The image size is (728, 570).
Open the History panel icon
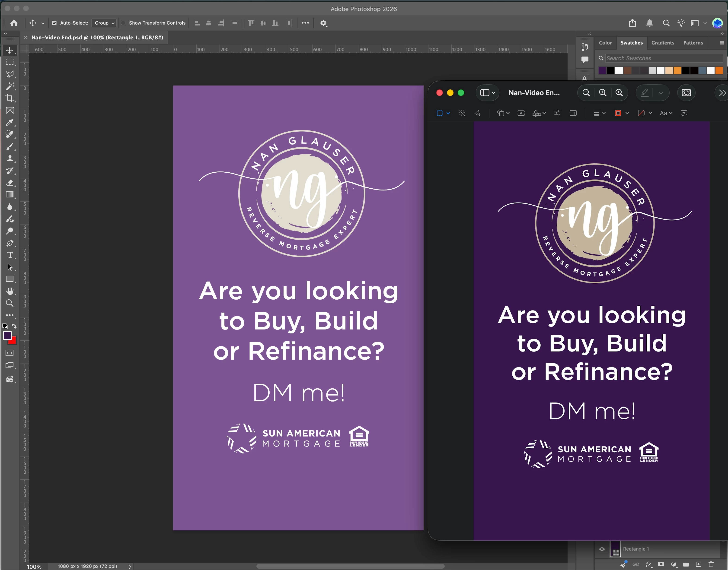(585, 47)
